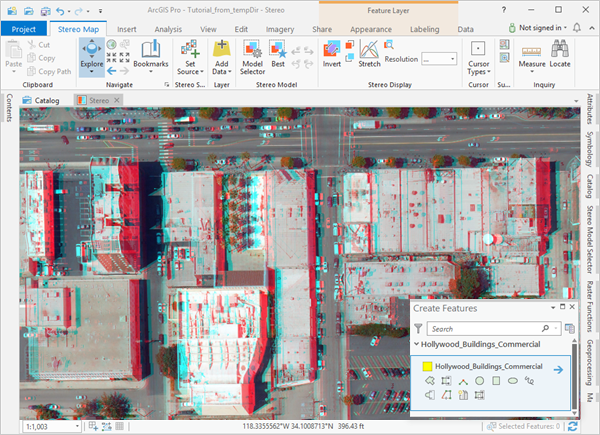Click the Create Features pane scrollbar
This screenshot has width=600, height=435.
pyautogui.click(x=574, y=377)
